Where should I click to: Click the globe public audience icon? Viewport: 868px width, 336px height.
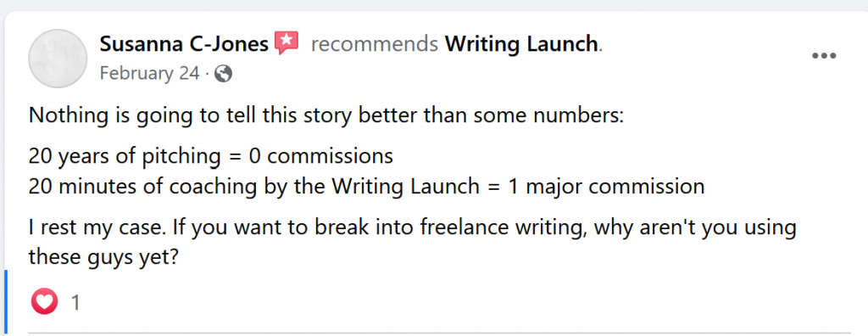click(x=223, y=74)
